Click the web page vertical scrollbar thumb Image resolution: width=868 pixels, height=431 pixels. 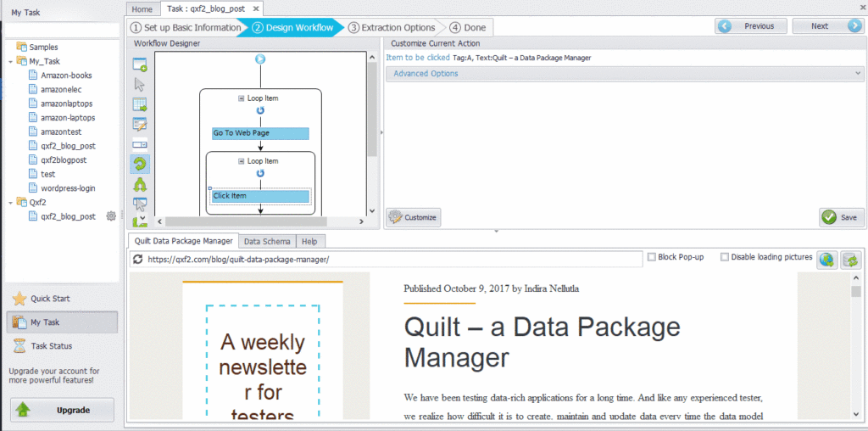(x=856, y=291)
